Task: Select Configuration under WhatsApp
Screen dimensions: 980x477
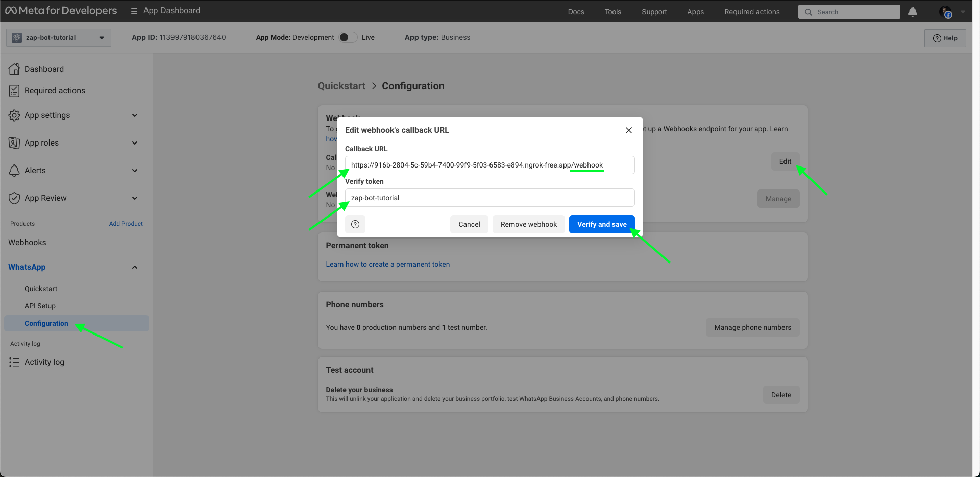Action: pos(77,323)
